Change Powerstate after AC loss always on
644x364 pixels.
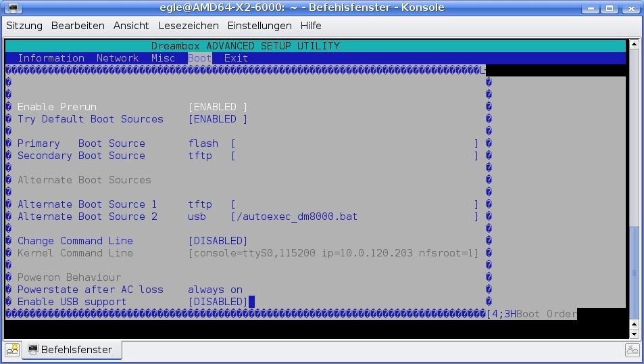tap(215, 290)
